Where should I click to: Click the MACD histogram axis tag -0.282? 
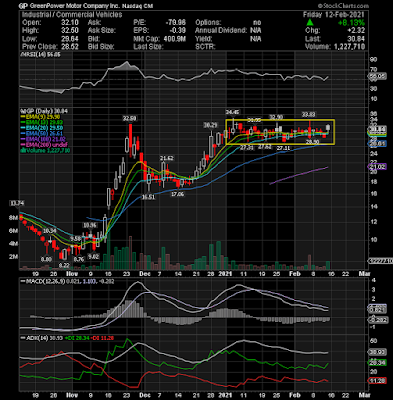click(377, 320)
